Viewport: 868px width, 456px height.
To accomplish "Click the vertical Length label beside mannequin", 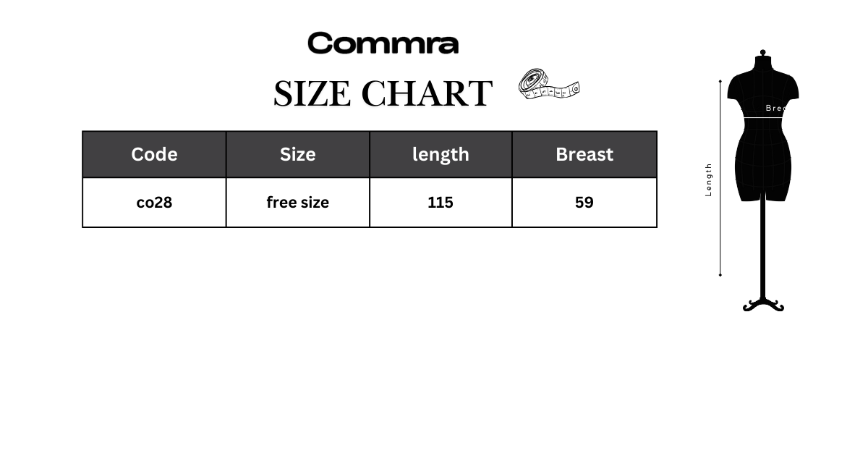I will coord(709,180).
